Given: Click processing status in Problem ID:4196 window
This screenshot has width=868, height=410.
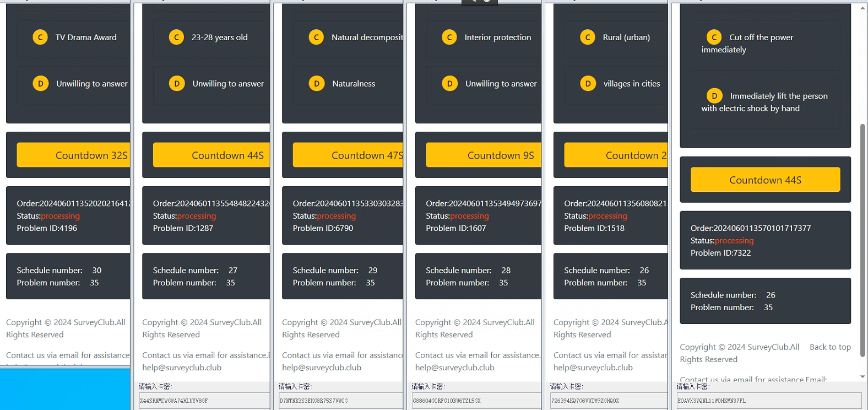Looking at the screenshot, I should point(60,216).
